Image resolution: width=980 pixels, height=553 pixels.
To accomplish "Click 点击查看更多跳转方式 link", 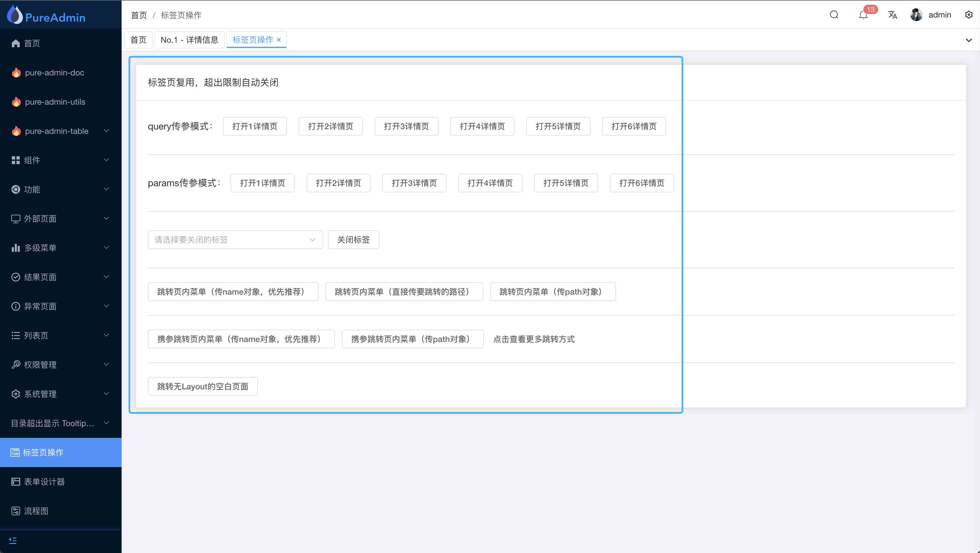I will click(x=534, y=339).
